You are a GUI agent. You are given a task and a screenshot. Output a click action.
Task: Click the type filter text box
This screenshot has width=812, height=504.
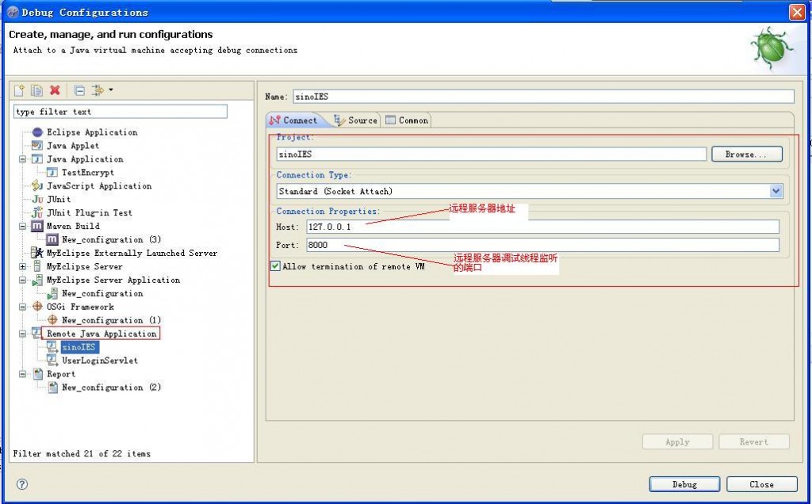tap(121, 112)
